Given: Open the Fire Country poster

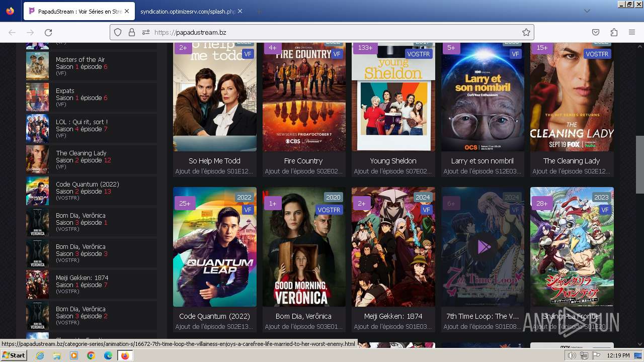Looking at the screenshot, I should click(x=304, y=97).
